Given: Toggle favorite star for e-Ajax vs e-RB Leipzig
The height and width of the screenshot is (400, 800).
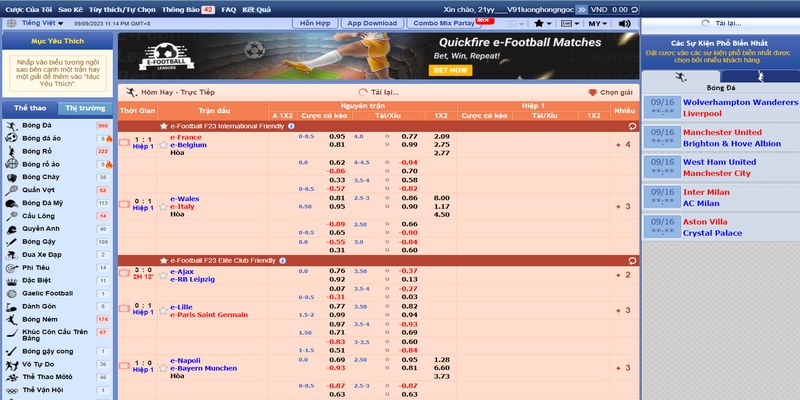Looking at the screenshot, I should pos(163,276).
